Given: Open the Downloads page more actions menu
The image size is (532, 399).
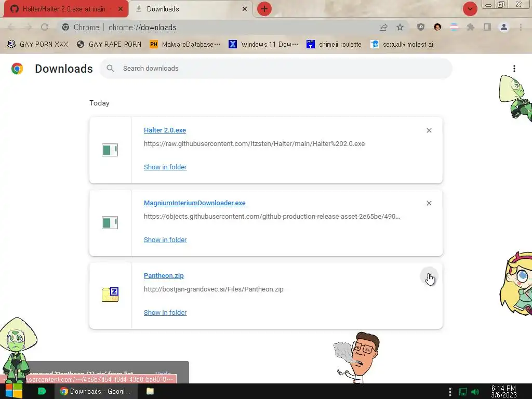Looking at the screenshot, I should tap(514, 69).
